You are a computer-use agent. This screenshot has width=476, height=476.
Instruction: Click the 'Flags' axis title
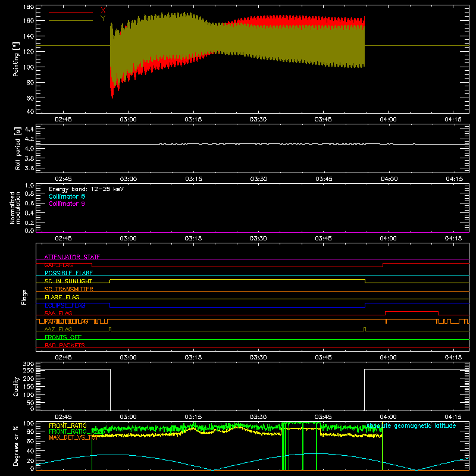[24, 297]
